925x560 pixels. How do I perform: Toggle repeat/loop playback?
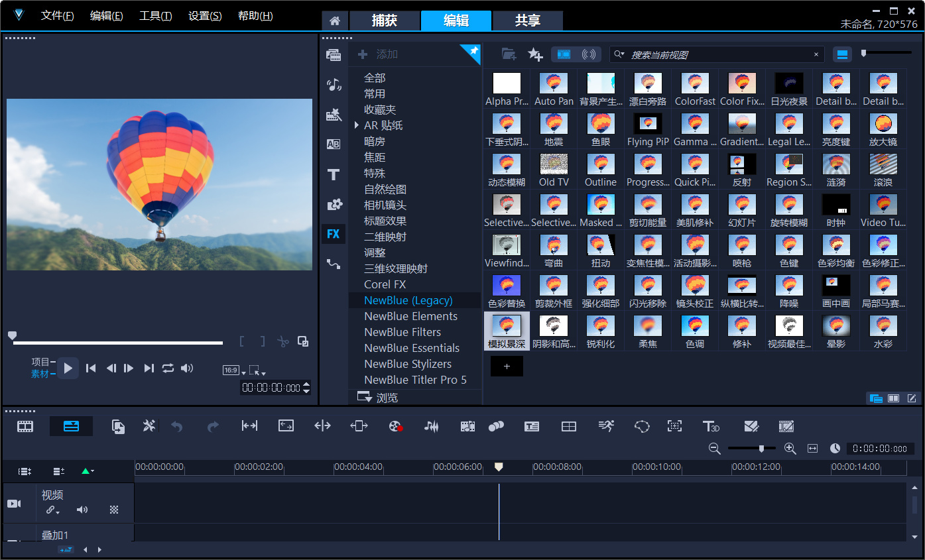tap(168, 368)
